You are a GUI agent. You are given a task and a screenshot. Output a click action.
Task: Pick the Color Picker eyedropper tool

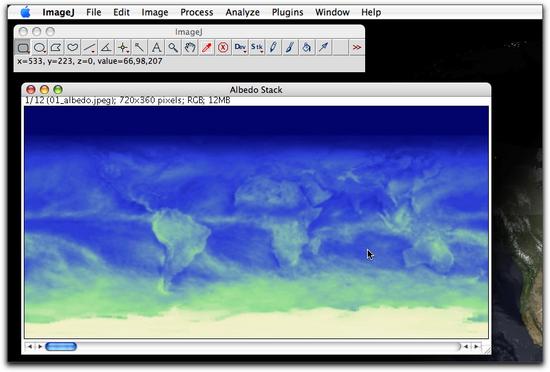[x=206, y=47]
